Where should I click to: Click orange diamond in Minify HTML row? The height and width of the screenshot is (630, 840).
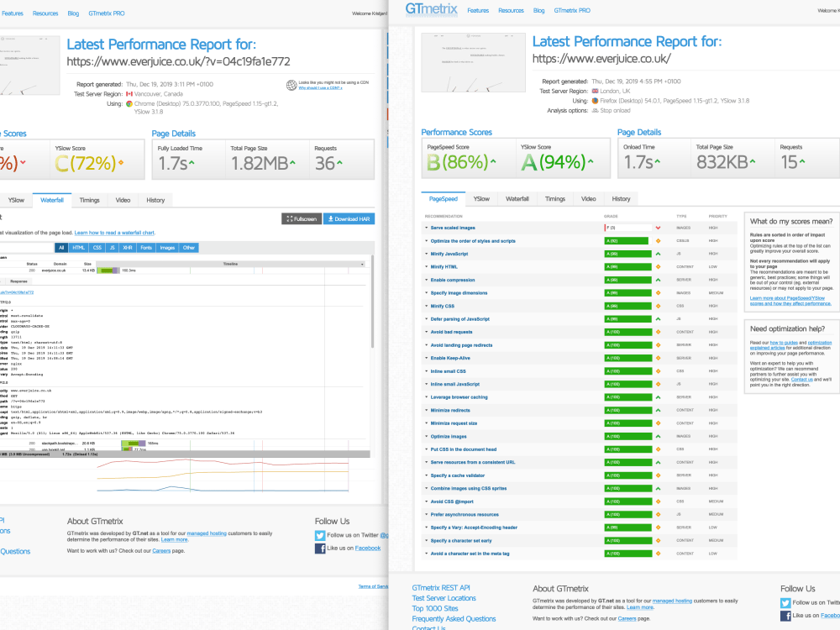(658, 267)
